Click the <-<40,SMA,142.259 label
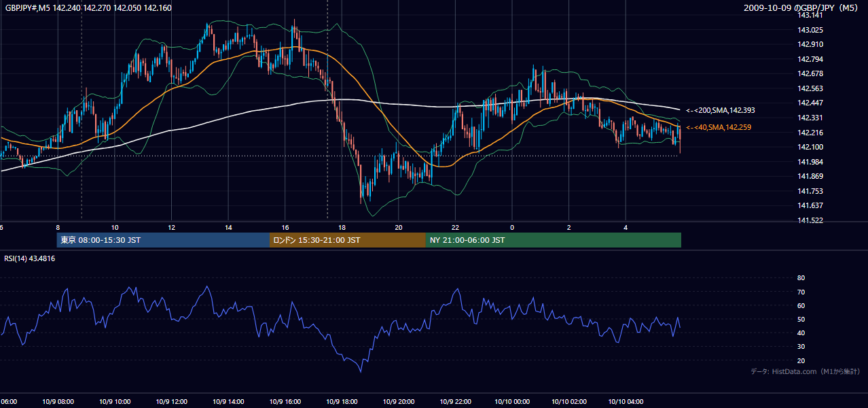This screenshot has width=868, height=408. tap(719, 127)
